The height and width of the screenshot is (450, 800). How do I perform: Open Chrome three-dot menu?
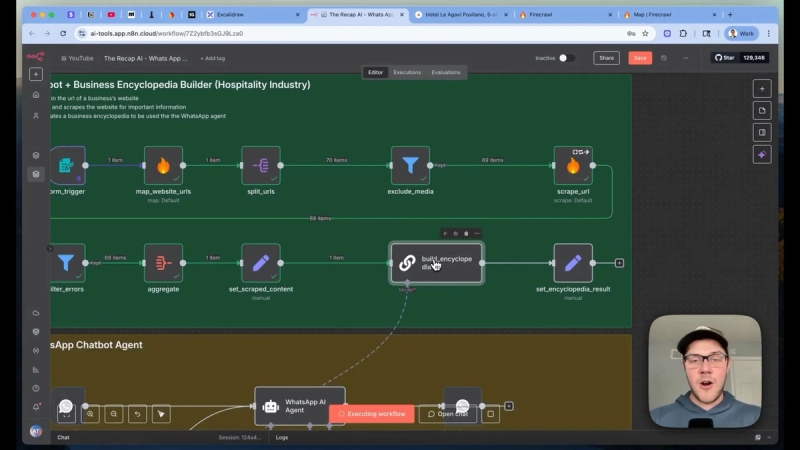click(768, 34)
